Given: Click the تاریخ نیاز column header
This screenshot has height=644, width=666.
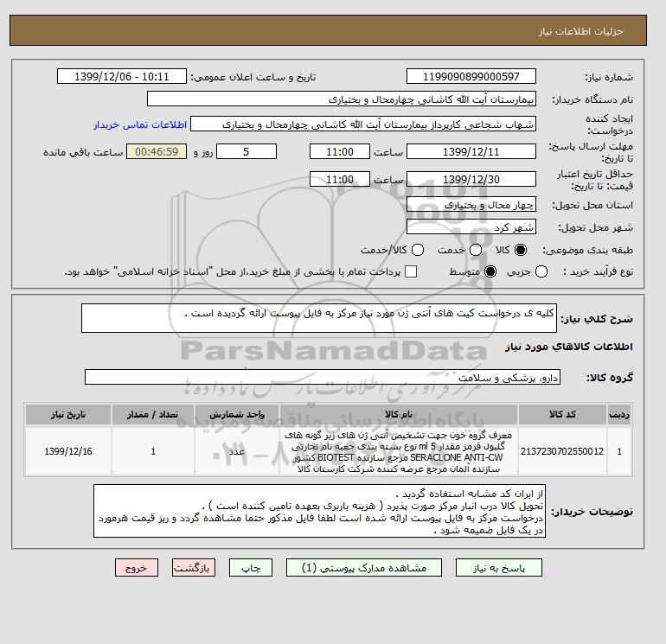Looking at the screenshot, I should pos(68,414).
